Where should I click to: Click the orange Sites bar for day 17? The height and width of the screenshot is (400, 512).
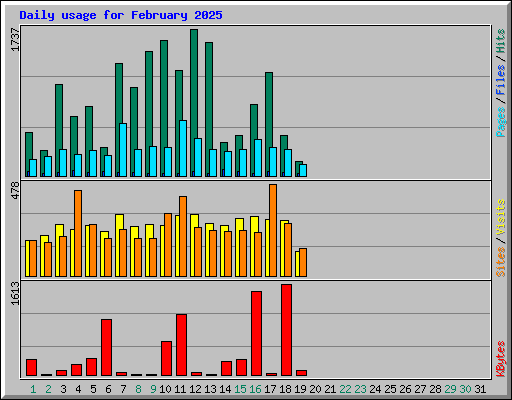pyautogui.click(x=273, y=230)
